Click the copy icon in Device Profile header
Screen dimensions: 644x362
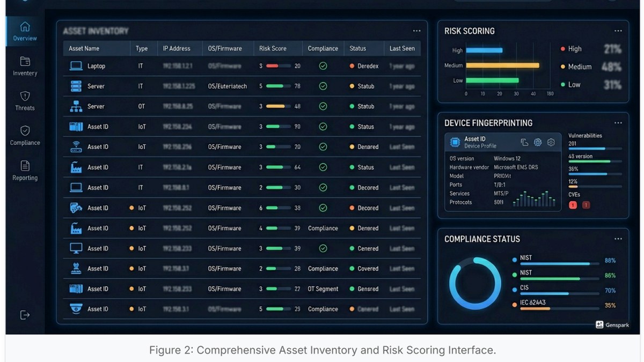524,142
